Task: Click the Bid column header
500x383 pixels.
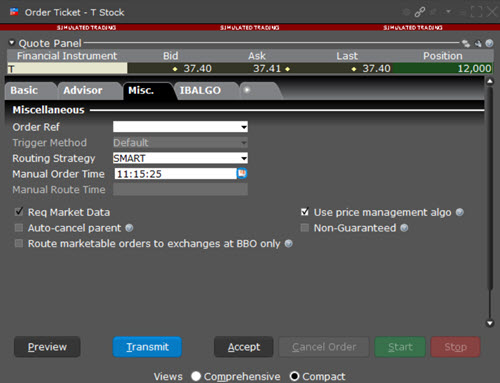Action: [170, 56]
